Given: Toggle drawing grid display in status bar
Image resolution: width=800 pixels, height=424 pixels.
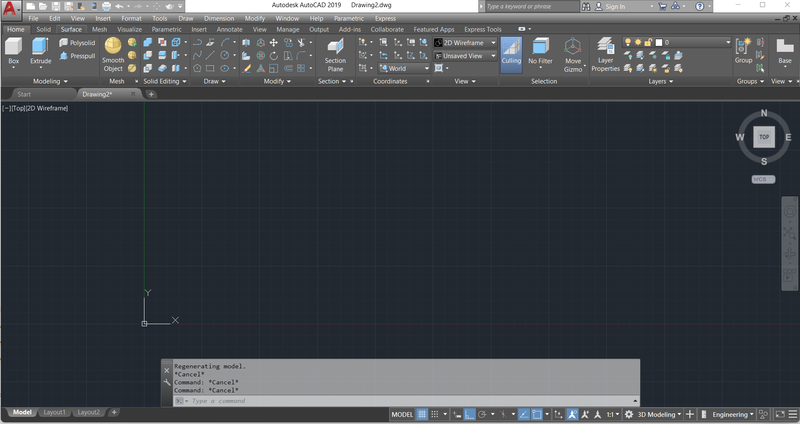Looking at the screenshot, I should pyautogui.click(x=422, y=414).
